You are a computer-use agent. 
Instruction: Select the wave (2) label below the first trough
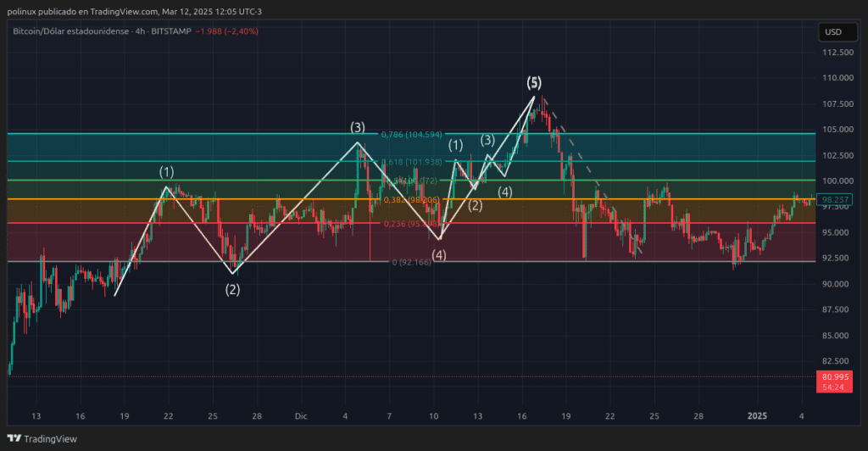(x=232, y=289)
